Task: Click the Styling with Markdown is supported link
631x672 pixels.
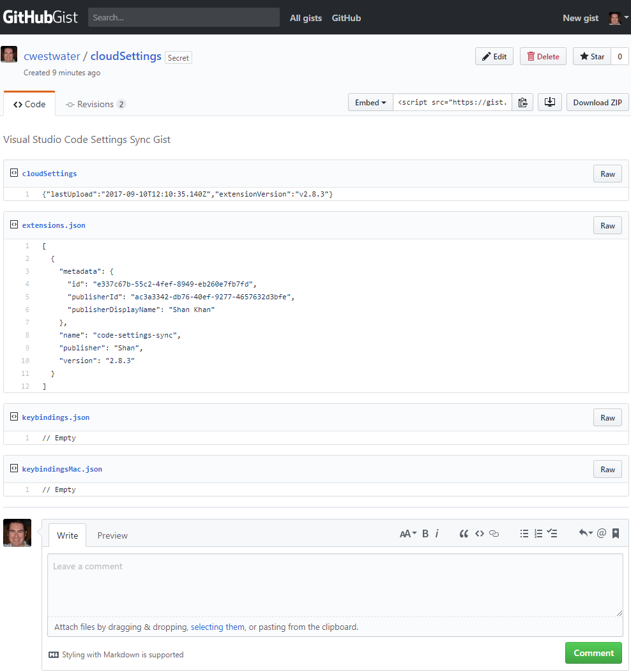Action: pos(123,655)
